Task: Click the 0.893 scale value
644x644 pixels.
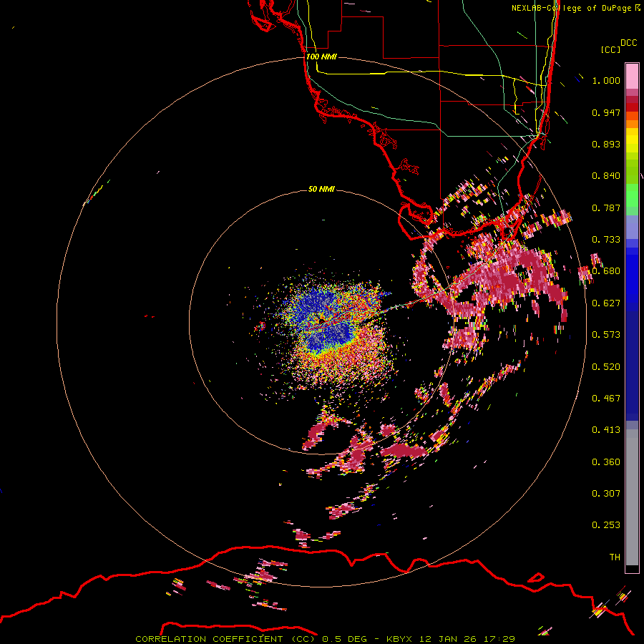Action: pyautogui.click(x=606, y=144)
